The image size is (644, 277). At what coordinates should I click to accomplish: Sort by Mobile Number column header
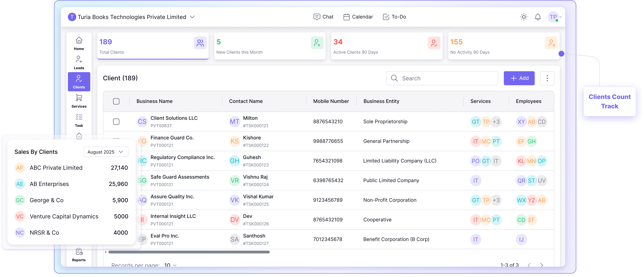pos(331,101)
